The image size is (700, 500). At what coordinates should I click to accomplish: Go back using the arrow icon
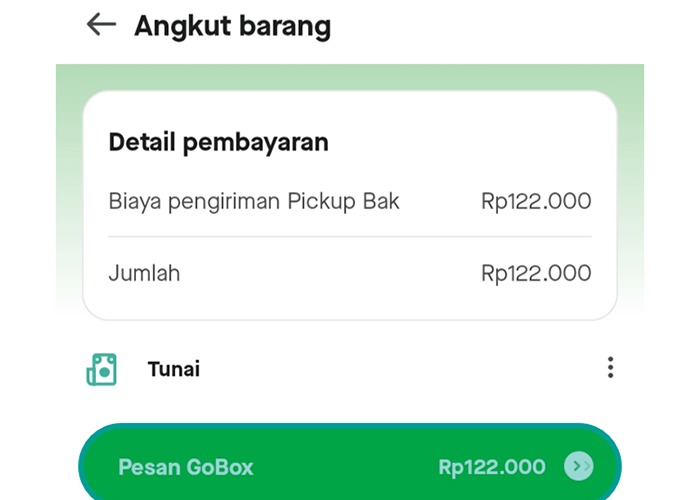pyautogui.click(x=101, y=24)
